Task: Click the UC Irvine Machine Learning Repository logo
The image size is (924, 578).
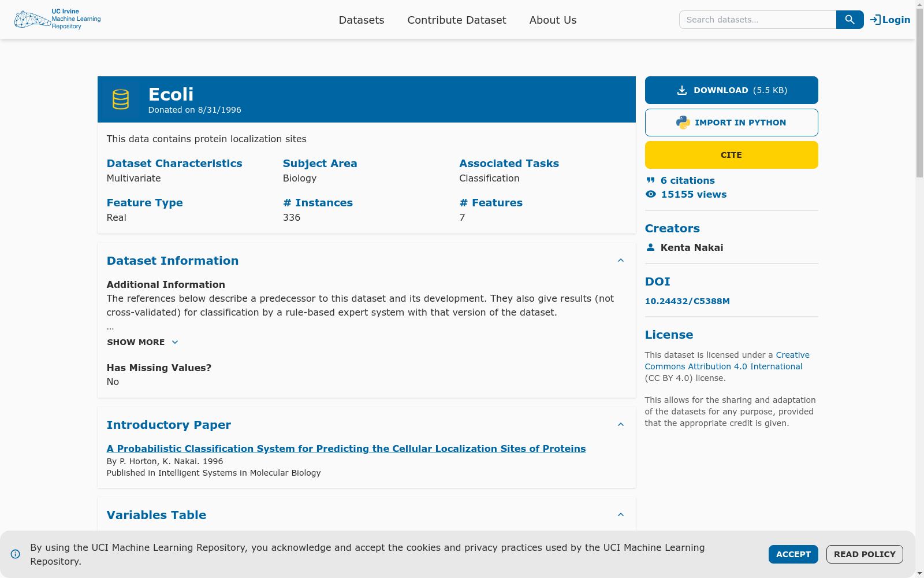Action: (57, 19)
